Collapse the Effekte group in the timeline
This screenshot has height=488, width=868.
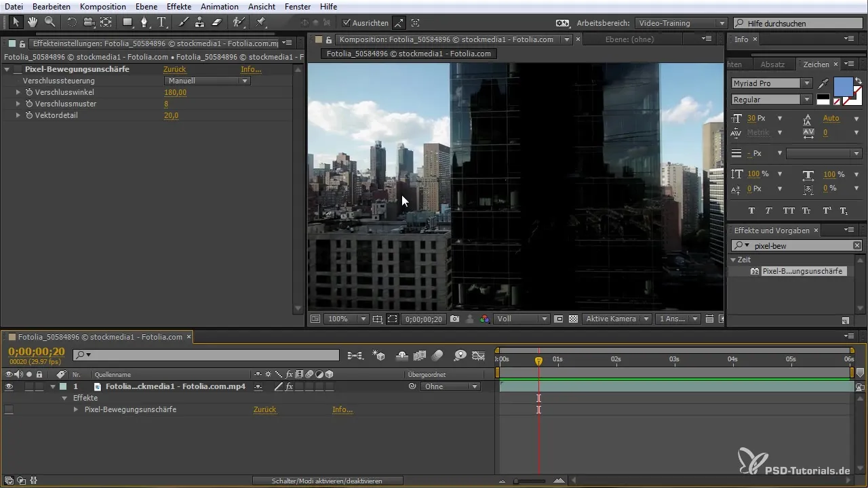point(65,398)
